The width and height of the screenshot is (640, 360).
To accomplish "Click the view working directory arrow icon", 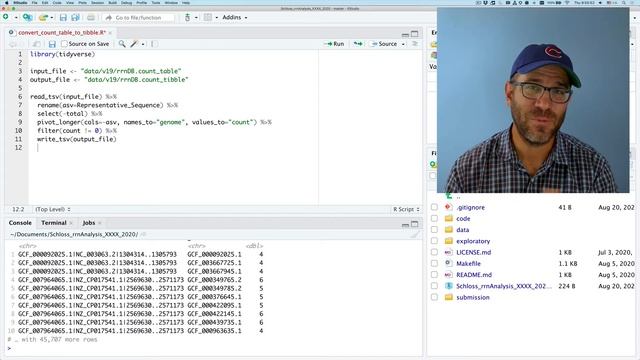I will point(143,234).
